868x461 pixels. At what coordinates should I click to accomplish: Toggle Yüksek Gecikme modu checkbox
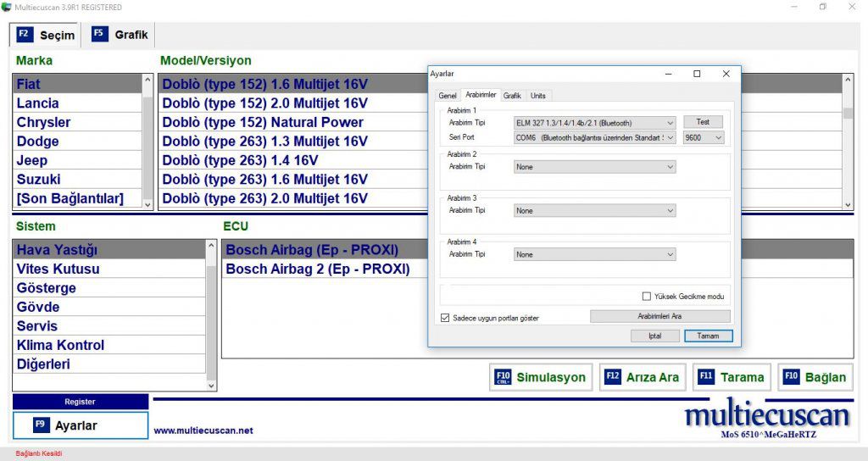tap(646, 296)
